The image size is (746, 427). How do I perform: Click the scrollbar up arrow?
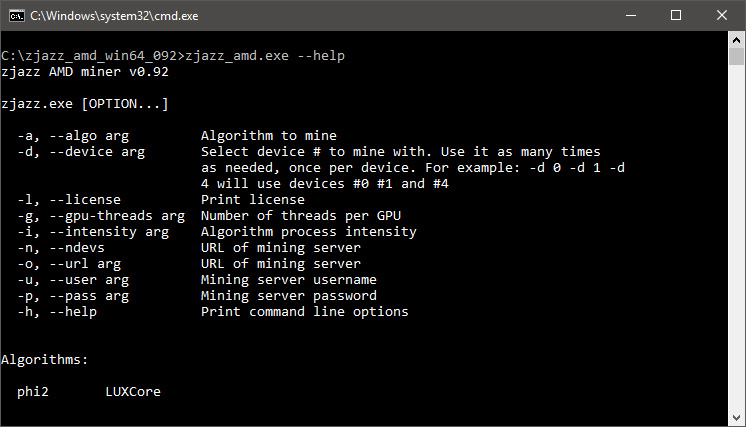click(x=736, y=40)
